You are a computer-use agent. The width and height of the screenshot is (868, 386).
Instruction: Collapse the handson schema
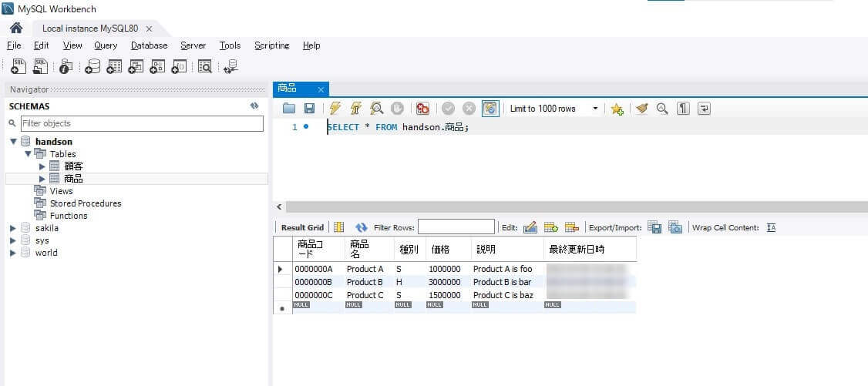(x=13, y=142)
